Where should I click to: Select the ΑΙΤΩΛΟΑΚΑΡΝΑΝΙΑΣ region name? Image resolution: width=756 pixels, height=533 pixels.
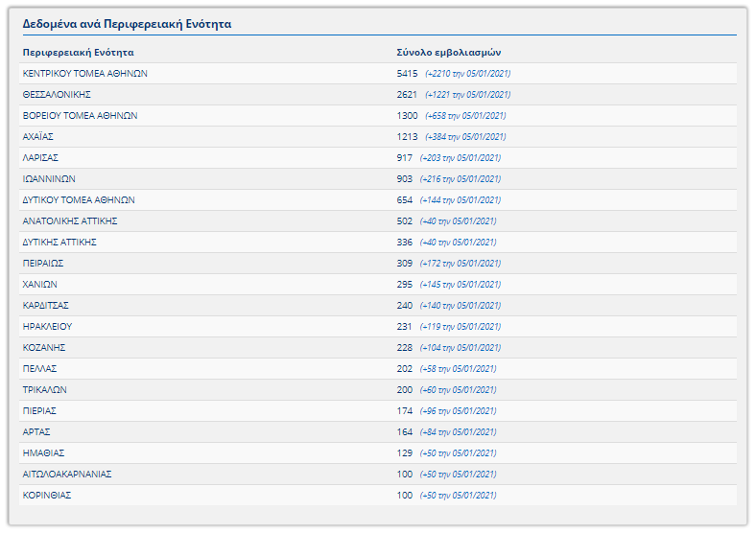[67, 474]
